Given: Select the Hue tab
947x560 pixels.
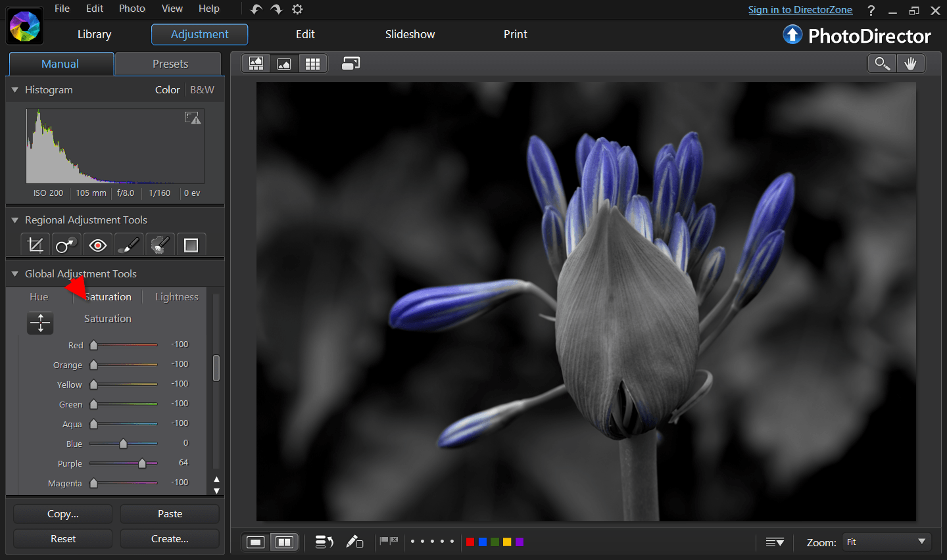Looking at the screenshot, I should [x=39, y=297].
